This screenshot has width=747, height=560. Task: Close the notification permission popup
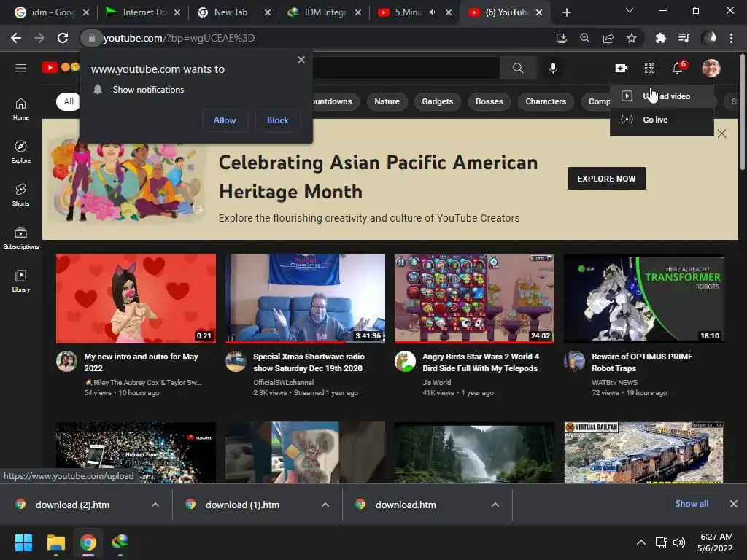coord(301,60)
